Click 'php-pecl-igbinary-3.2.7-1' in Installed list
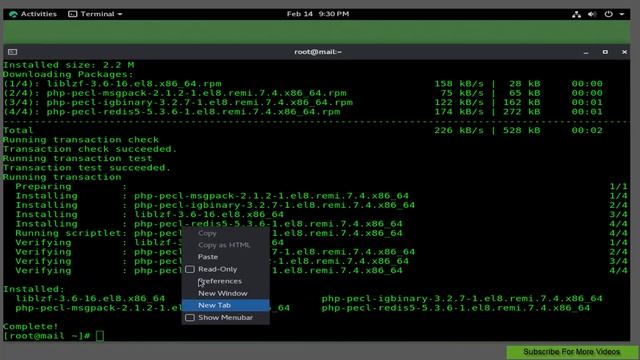This screenshot has height=360, width=640. point(462,298)
